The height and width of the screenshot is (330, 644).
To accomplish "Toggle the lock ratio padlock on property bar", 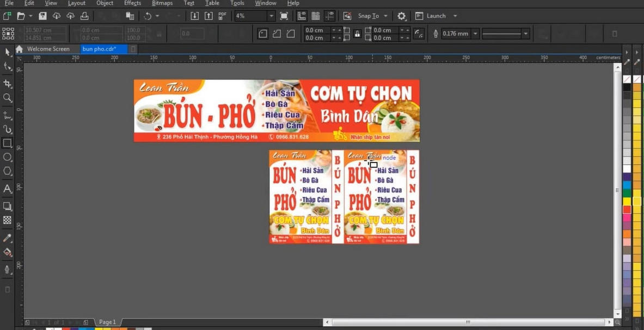I will [358, 34].
